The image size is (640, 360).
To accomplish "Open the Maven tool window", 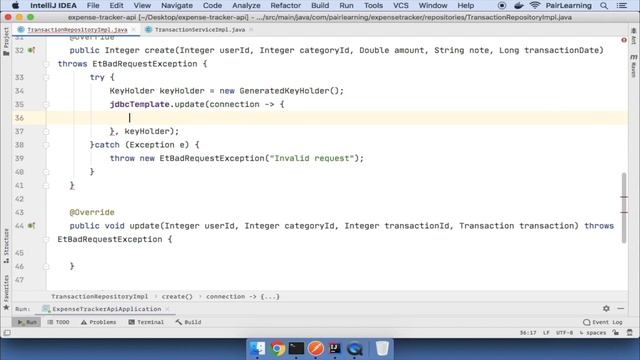I will (x=633, y=65).
